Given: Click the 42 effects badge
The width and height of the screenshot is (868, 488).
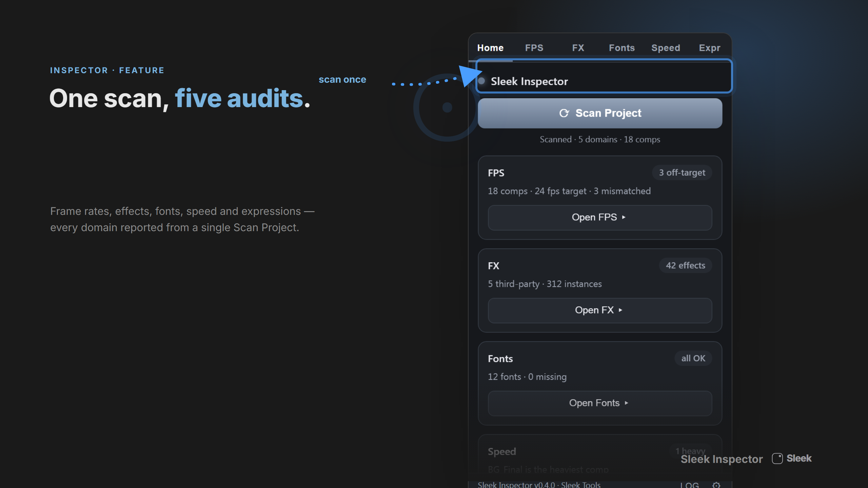Looking at the screenshot, I should click(685, 266).
